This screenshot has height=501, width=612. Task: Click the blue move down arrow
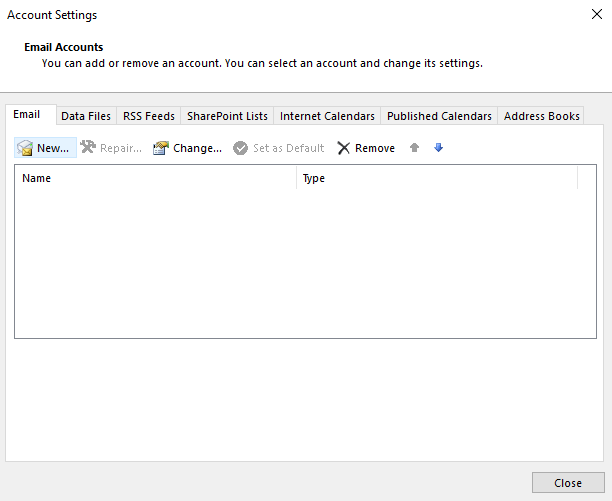[438, 148]
